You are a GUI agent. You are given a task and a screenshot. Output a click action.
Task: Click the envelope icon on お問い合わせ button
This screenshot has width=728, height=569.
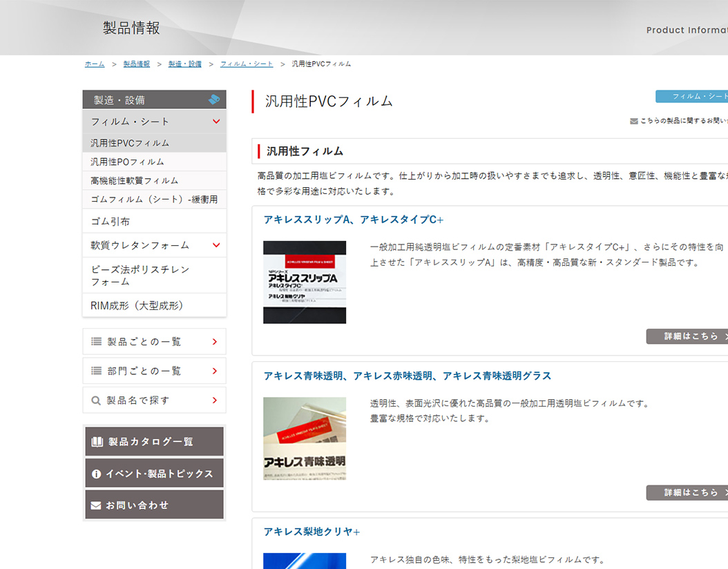[96, 505]
